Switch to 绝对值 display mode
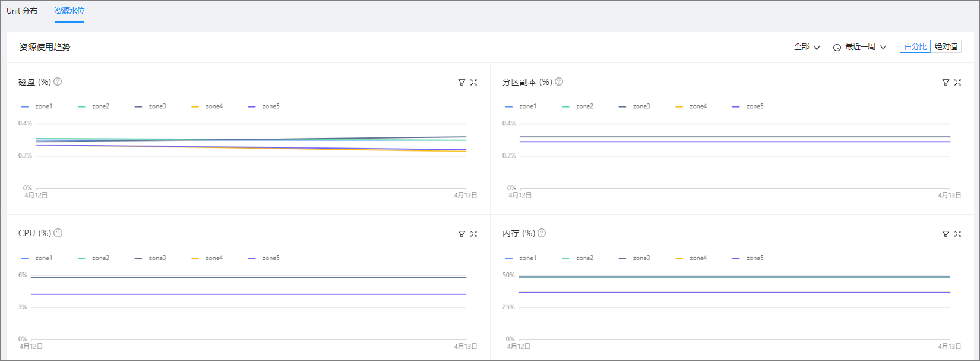This screenshot has width=980, height=361. pyautogui.click(x=946, y=46)
